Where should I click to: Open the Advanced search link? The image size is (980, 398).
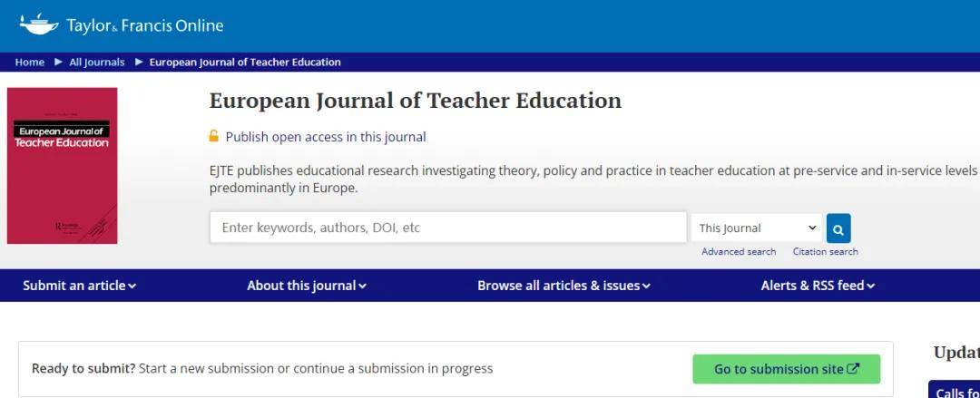coord(739,252)
